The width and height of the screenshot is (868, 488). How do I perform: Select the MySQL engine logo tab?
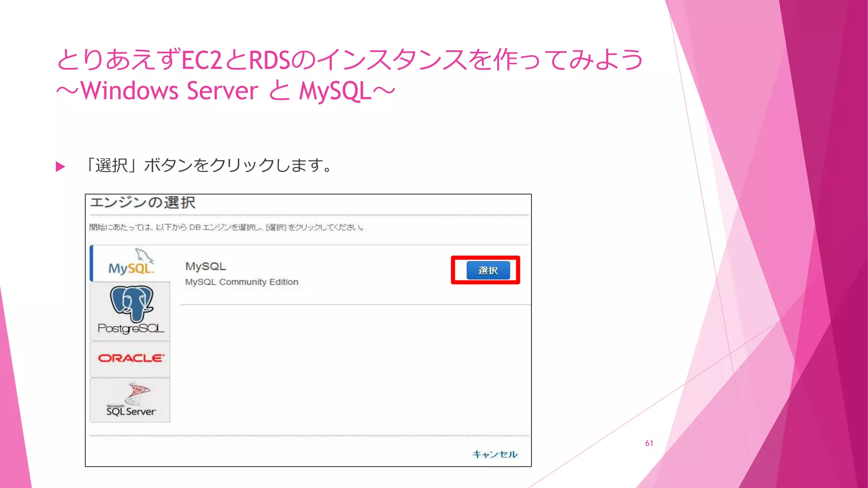tap(131, 263)
